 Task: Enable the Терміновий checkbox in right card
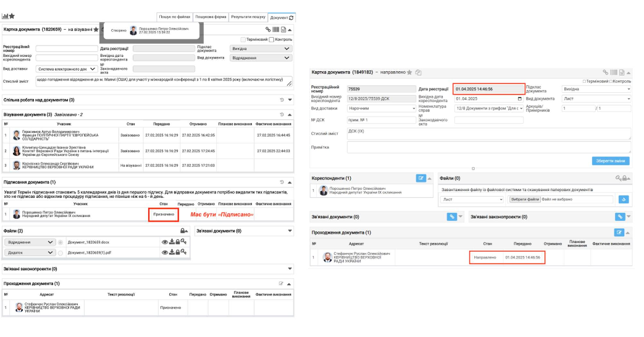pos(584,81)
